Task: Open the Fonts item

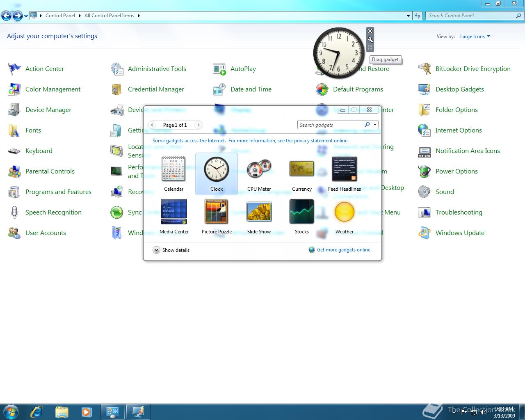Action: [x=25, y=130]
